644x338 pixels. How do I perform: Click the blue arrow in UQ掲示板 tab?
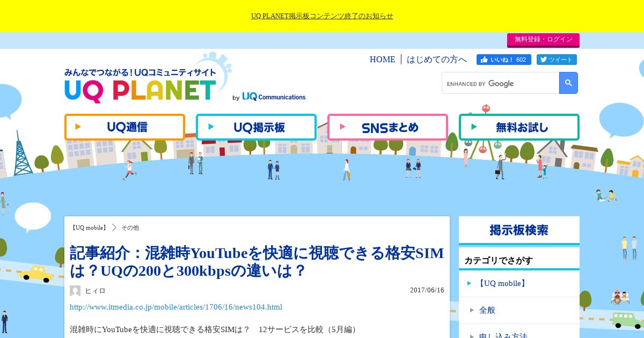[211, 127]
